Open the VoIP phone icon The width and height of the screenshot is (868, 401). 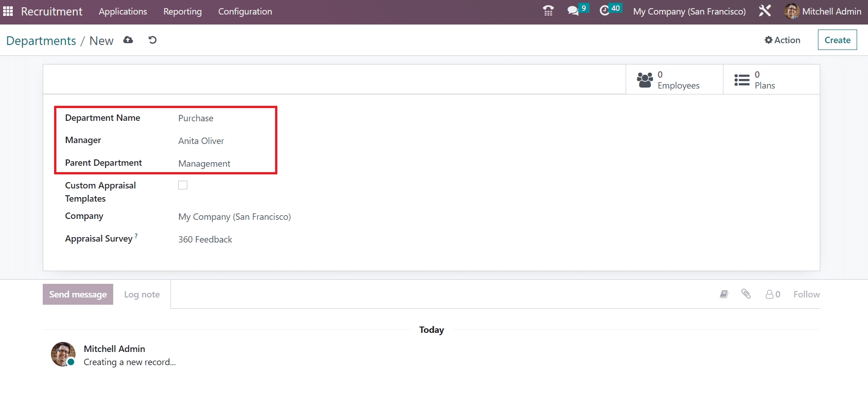548,11
